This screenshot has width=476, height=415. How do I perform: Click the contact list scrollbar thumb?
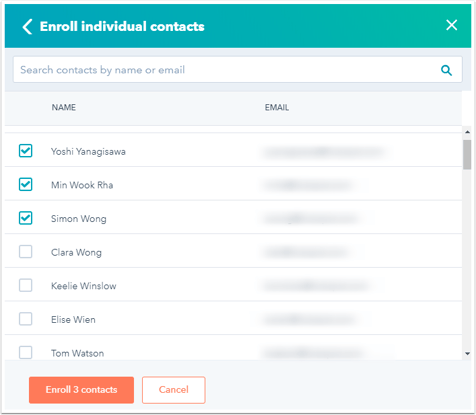tap(467, 155)
